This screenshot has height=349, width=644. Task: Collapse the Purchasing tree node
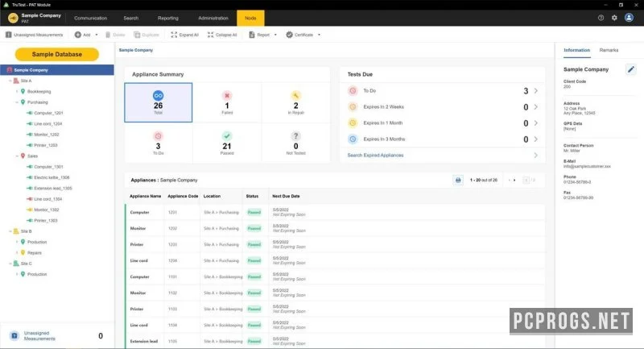pyautogui.click(x=17, y=102)
